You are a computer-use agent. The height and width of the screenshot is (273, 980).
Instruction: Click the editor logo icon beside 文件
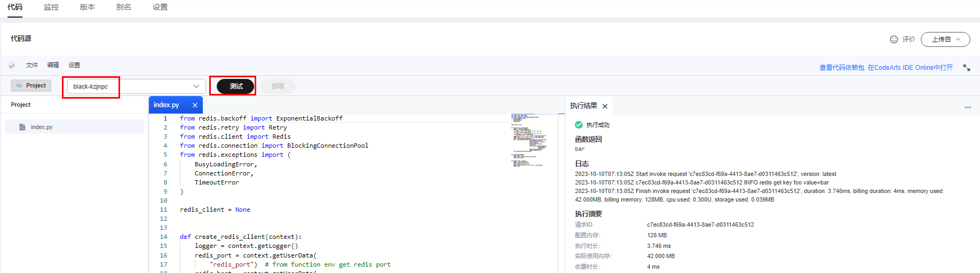tap(12, 65)
